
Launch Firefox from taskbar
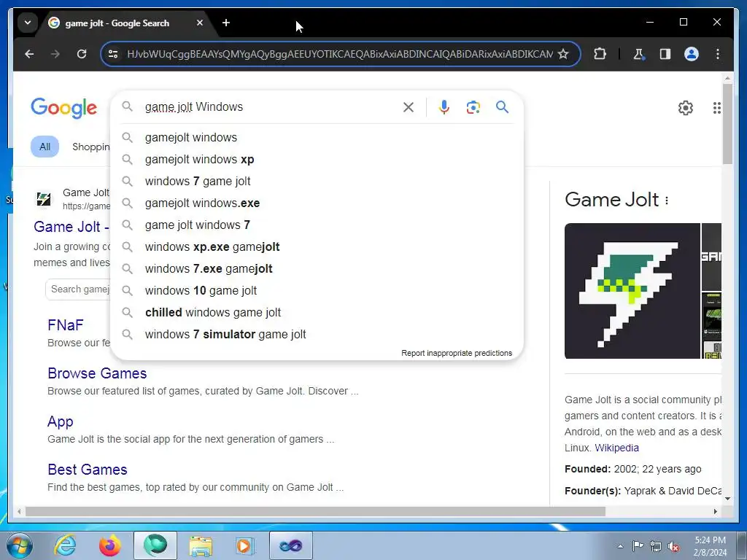[x=109, y=545]
